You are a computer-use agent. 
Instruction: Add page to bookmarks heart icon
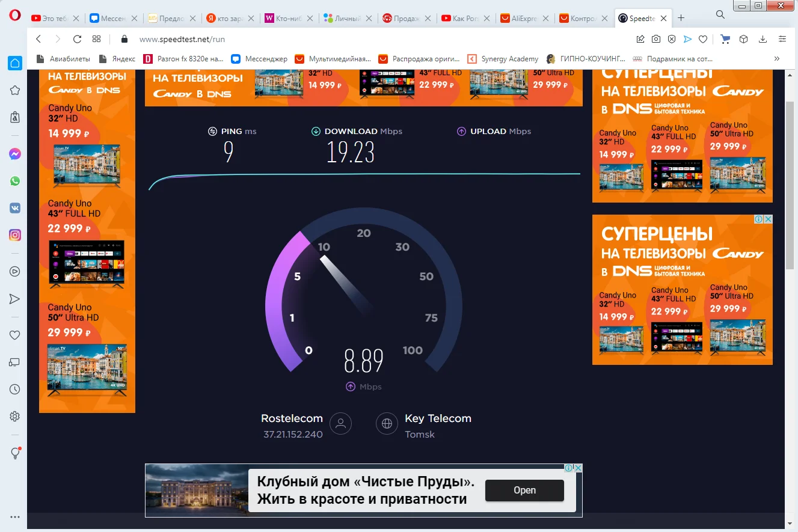point(702,39)
